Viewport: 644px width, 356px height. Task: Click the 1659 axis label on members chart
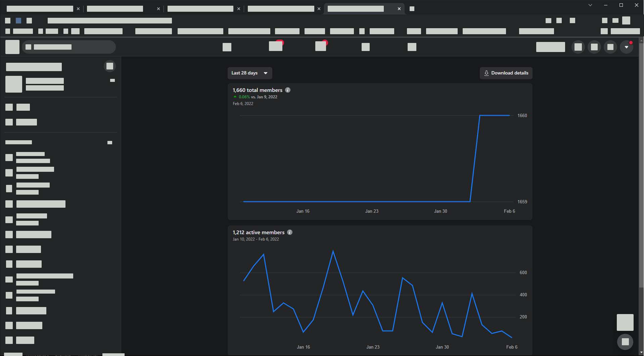click(522, 202)
